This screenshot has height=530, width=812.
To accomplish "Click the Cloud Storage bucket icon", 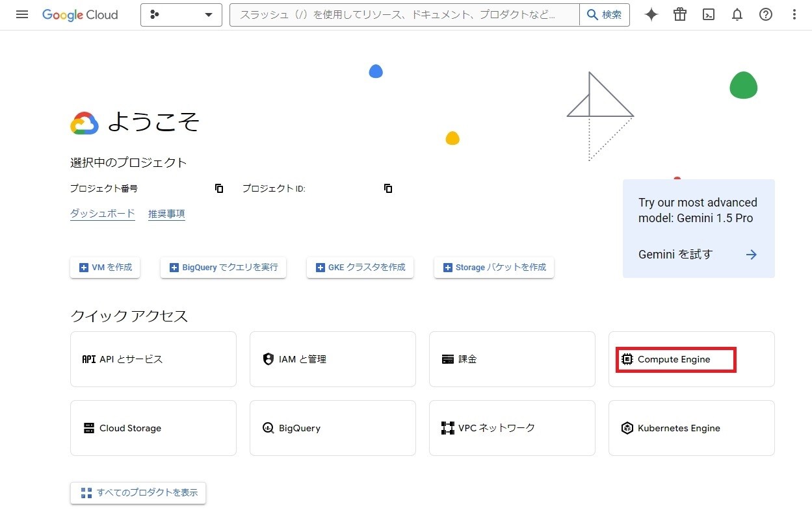I will (x=89, y=428).
